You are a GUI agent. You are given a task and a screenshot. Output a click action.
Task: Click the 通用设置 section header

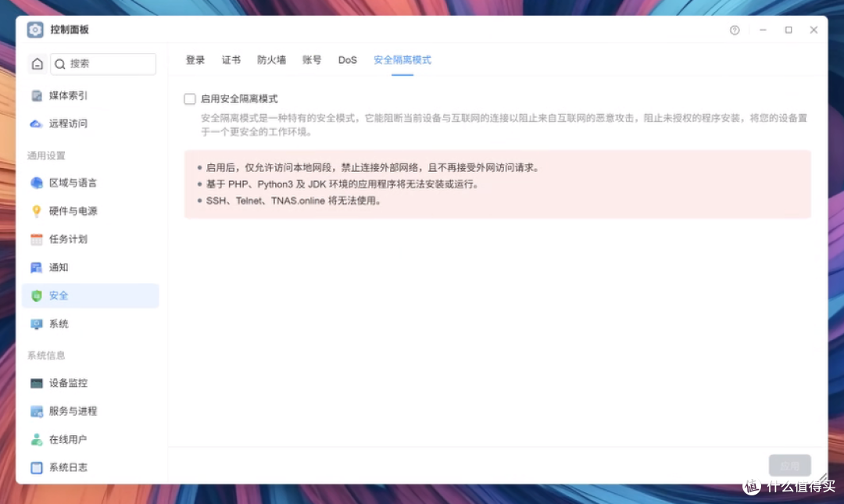pos(46,155)
